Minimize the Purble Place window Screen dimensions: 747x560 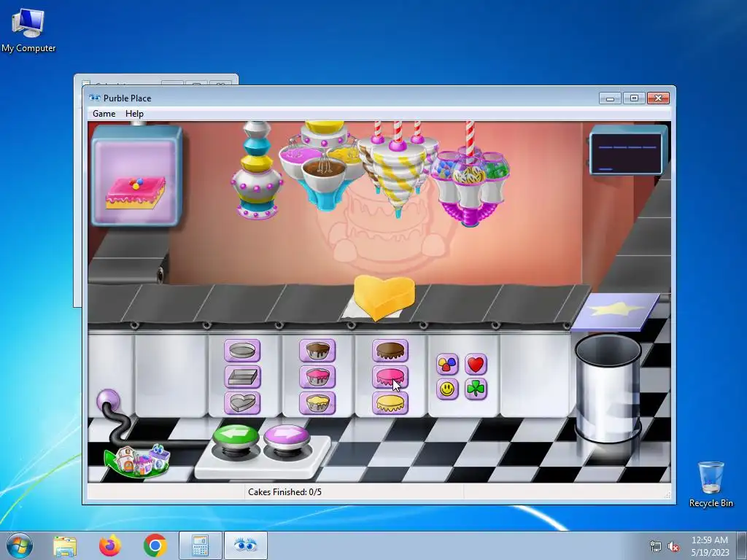pos(610,98)
